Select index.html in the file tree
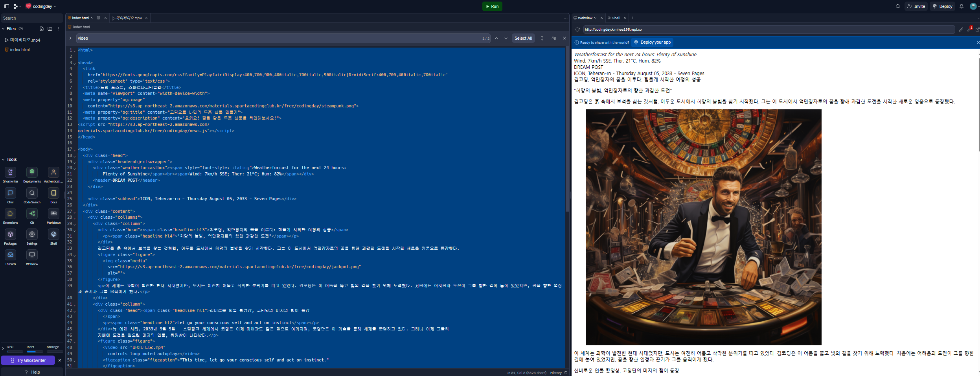Screen dimensions: 980x376 tap(32, 50)
